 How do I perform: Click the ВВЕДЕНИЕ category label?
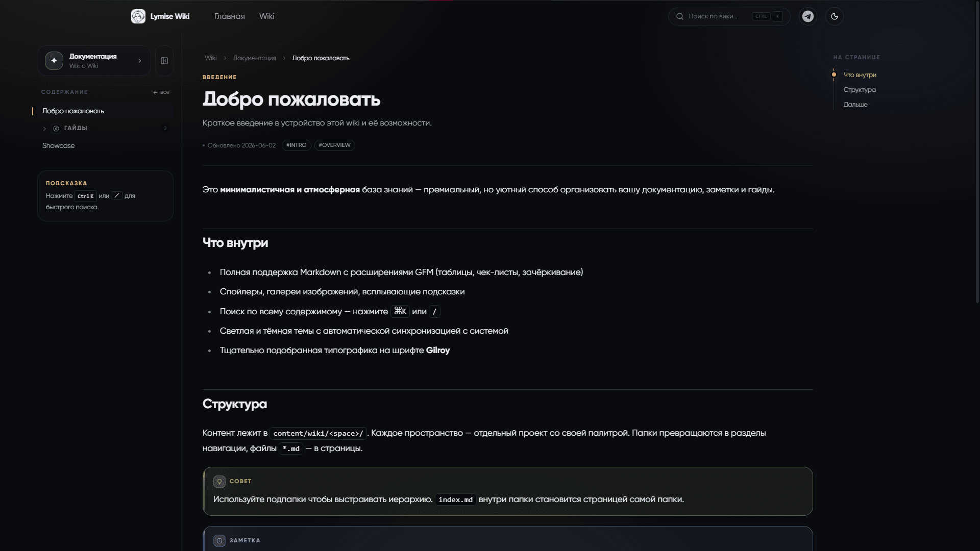click(x=219, y=77)
